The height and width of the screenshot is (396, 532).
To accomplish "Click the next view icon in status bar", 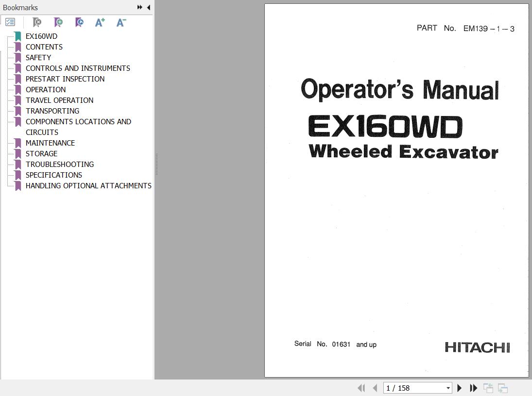I will coord(502,388).
